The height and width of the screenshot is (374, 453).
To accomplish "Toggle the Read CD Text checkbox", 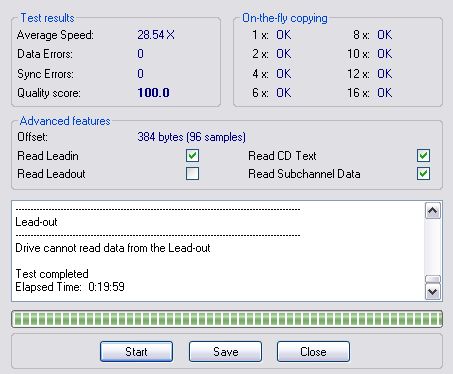I will [423, 156].
